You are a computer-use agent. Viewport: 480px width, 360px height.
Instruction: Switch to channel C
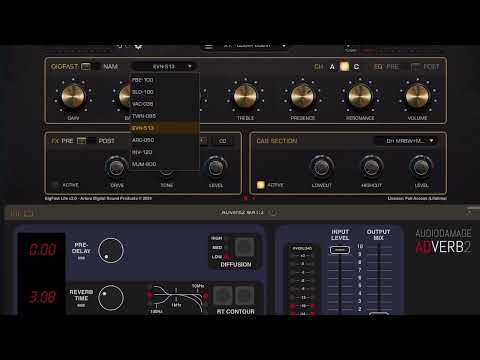356,67
